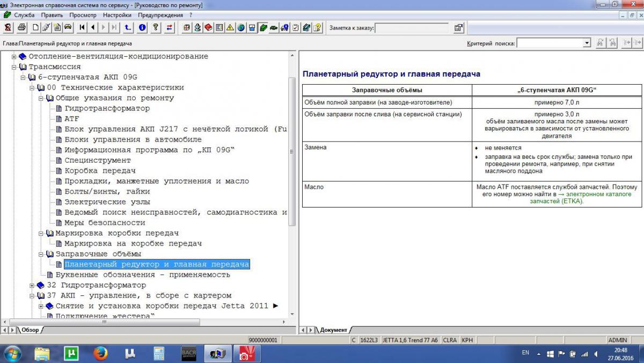This screenshot has height=363, width=644.
Task: Collapse the Трансмиссия tree node
Action: pyautogui.click(x=14, y=67)
